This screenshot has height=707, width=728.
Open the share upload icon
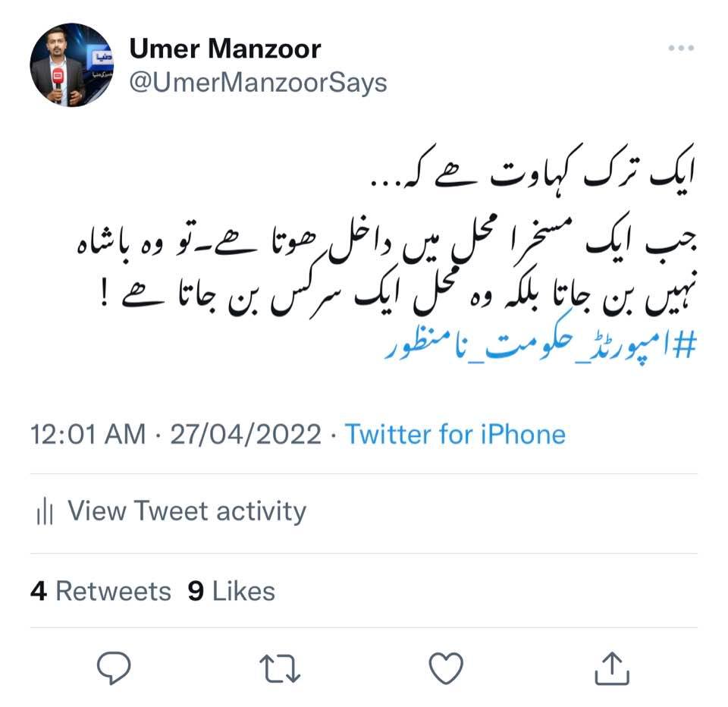click(x=612, y=668)
